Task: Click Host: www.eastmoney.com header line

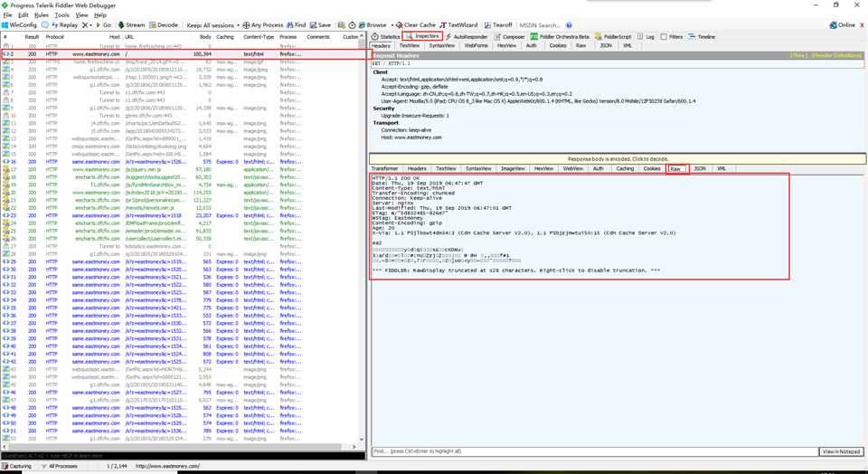Action: (x=411, y=137)
